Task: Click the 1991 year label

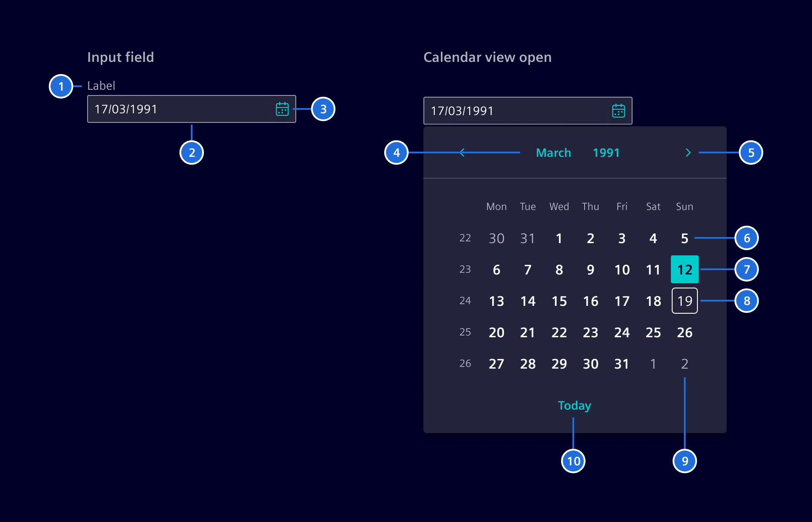Action: click(x=606, y=153)
